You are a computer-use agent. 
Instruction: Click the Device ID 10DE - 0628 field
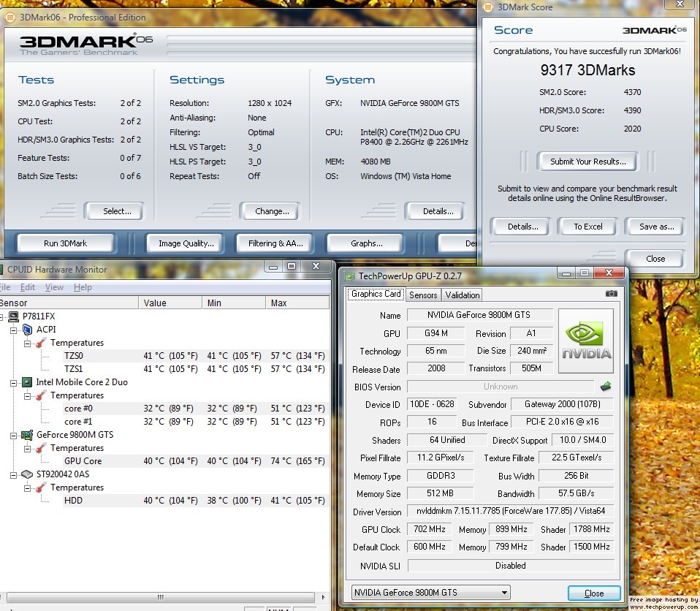[x=432, y=404]
